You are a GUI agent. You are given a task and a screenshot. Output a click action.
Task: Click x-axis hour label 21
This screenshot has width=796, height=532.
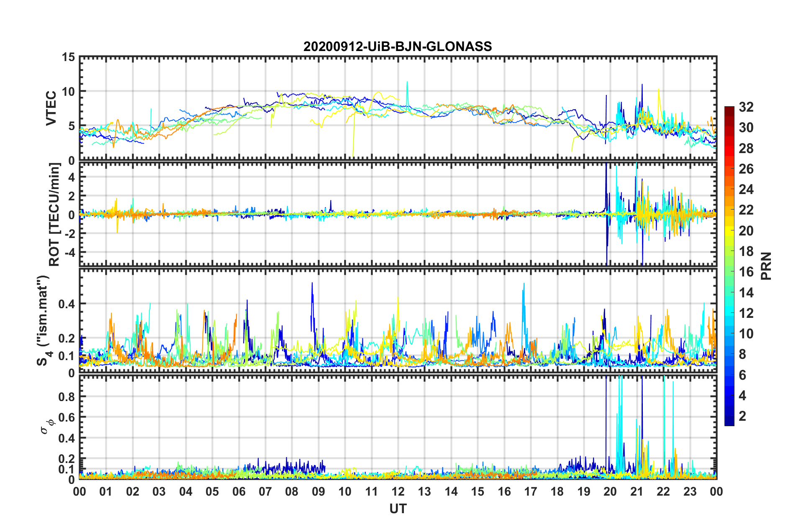(x=637, y=492)
